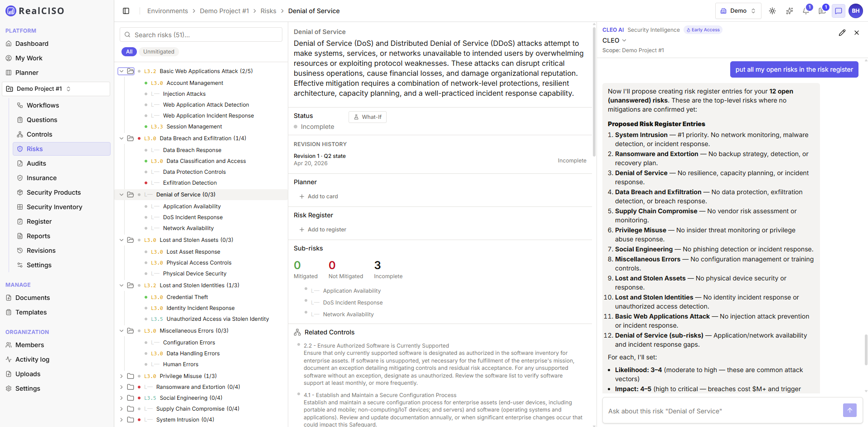Screen dimensions: 868x427
Task: Toggle the sidebar panel icon
Action: pos(126,11)
